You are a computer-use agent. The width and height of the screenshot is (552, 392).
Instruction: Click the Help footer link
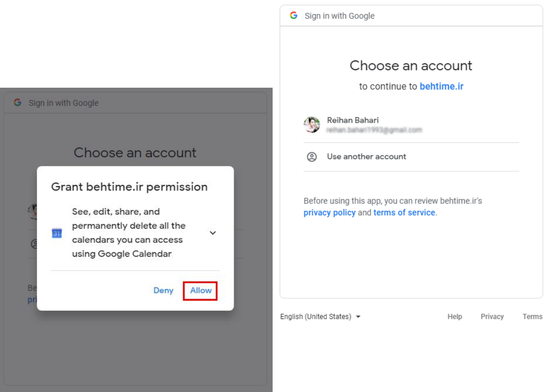click(454, 317)
